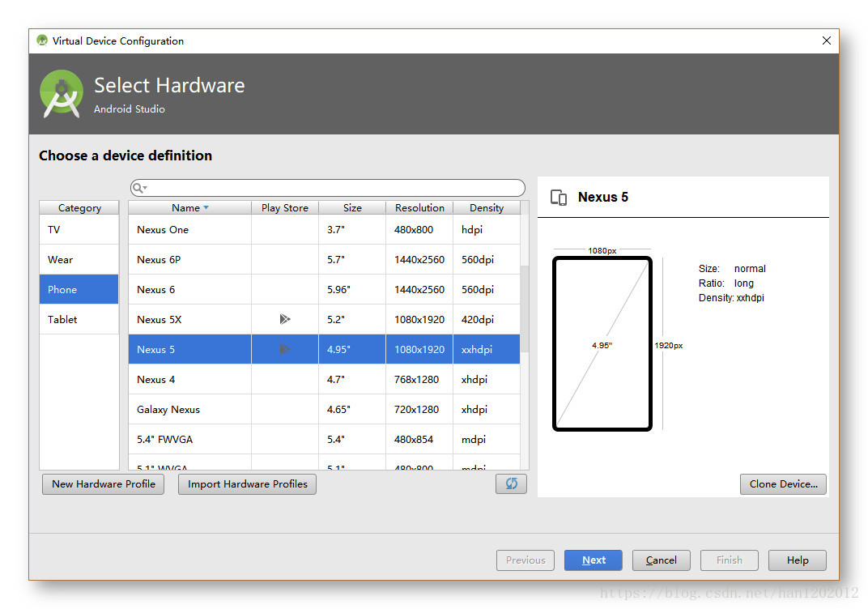The image size is (868, 609).
Task: Click the Play Store icon in Nexus 5 row
Action: (x=284, y=349)
